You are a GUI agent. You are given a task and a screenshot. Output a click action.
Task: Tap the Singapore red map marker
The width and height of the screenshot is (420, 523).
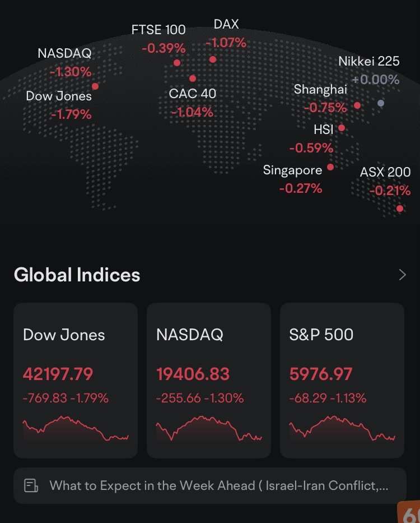[330, 167]
